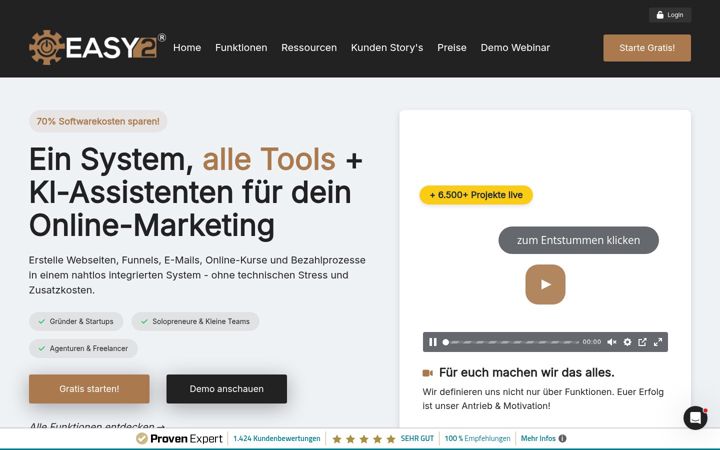Pause the video using the pause icon

coord(433,342)
